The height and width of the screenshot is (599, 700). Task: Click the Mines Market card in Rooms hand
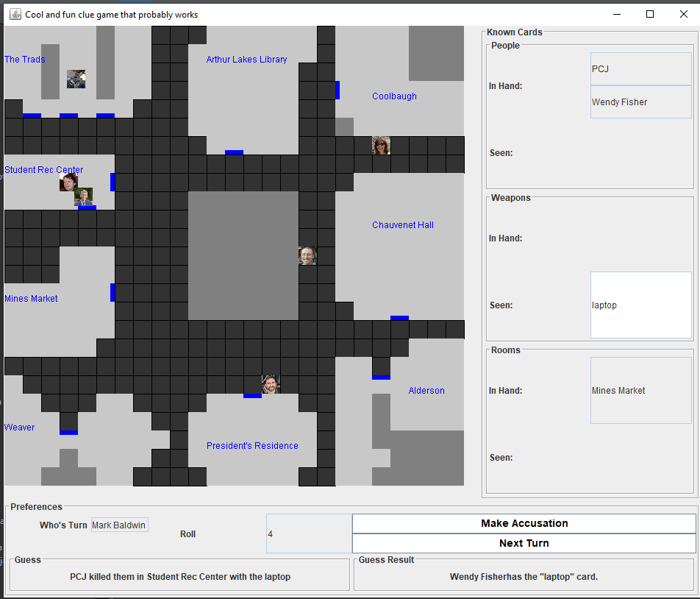[x=640, y=391]
